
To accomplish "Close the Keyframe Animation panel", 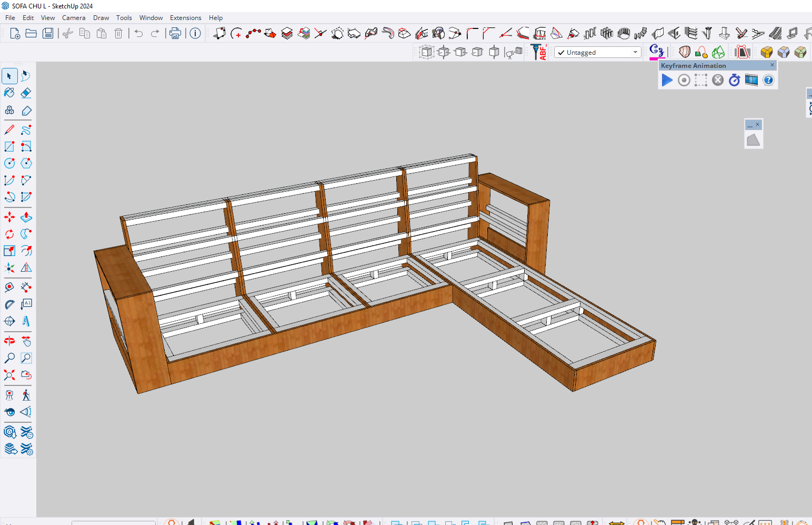I will click(x=772, y=65).
